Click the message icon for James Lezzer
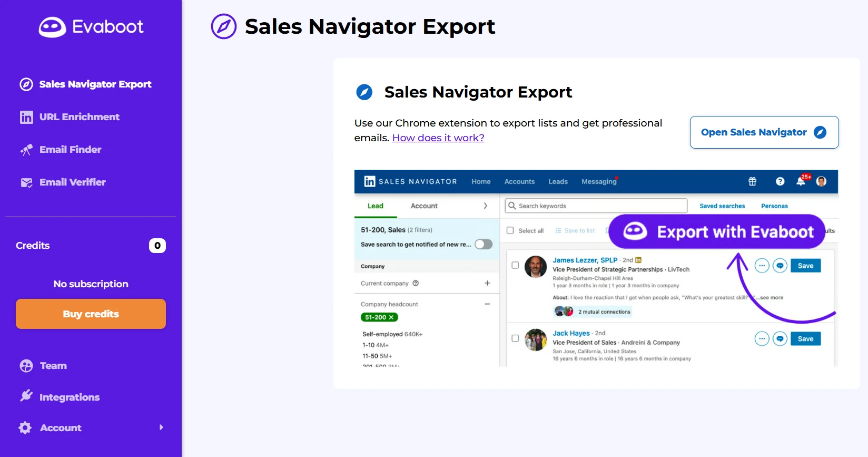Viewport: 868px width, 457px height. (x=780, y=266)
